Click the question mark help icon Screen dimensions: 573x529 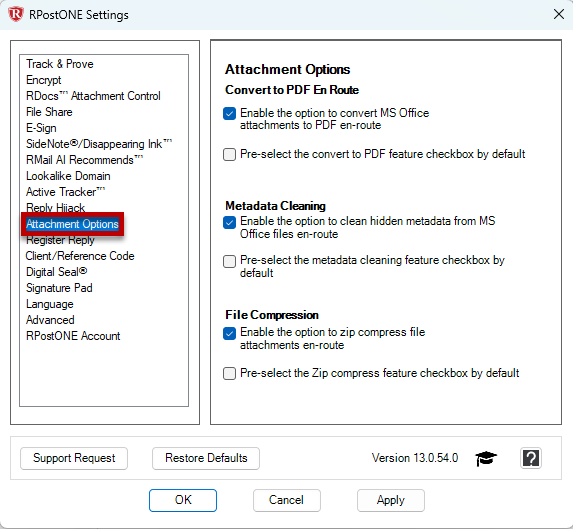click(531, 458)
